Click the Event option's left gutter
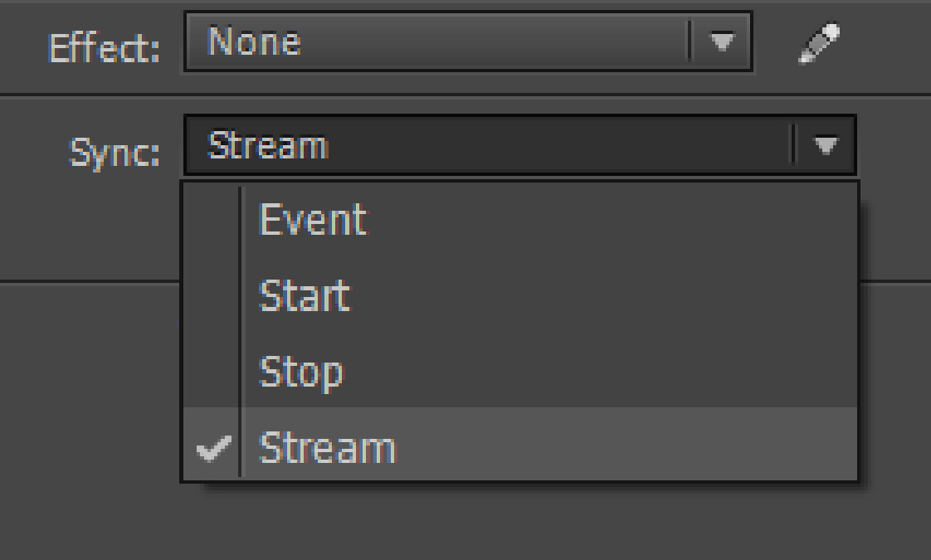Screen dimensions: 931x560 tap(212, 220)
